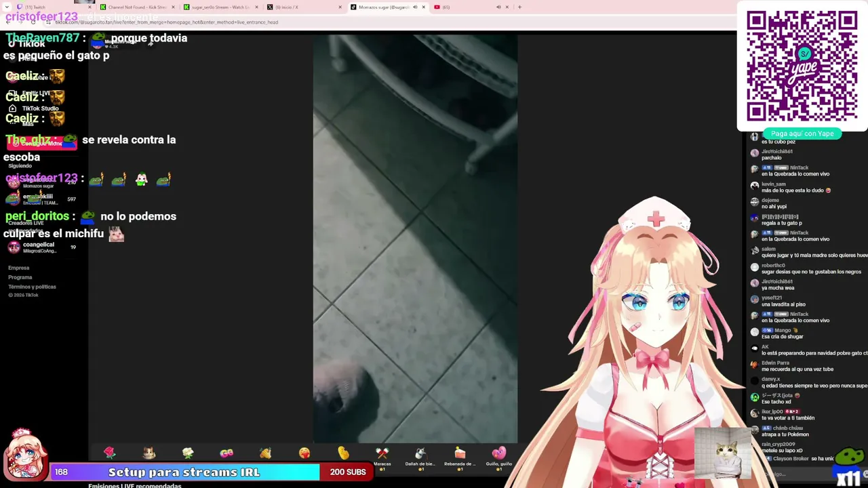Click chat message 'una lavadita al piso'
868x488 pixels.
[783, 304]
